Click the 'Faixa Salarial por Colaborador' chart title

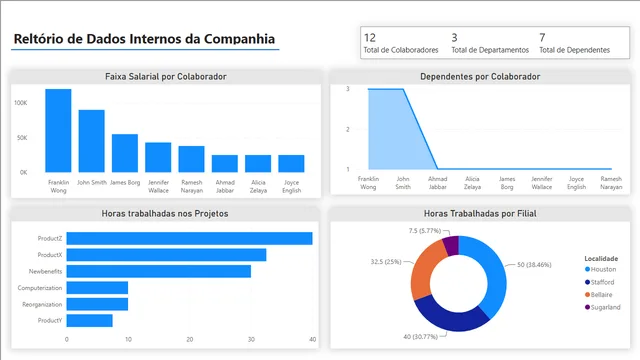166,76
